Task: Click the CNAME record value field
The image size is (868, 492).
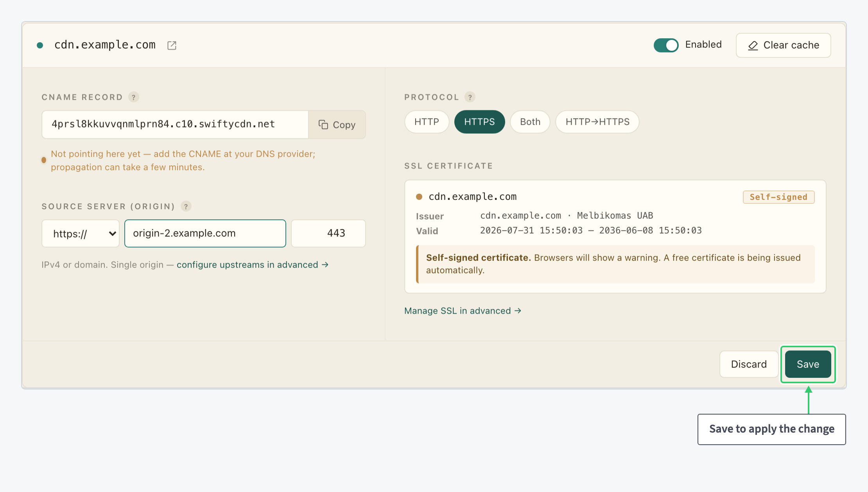Action: (x=175, y=124)
